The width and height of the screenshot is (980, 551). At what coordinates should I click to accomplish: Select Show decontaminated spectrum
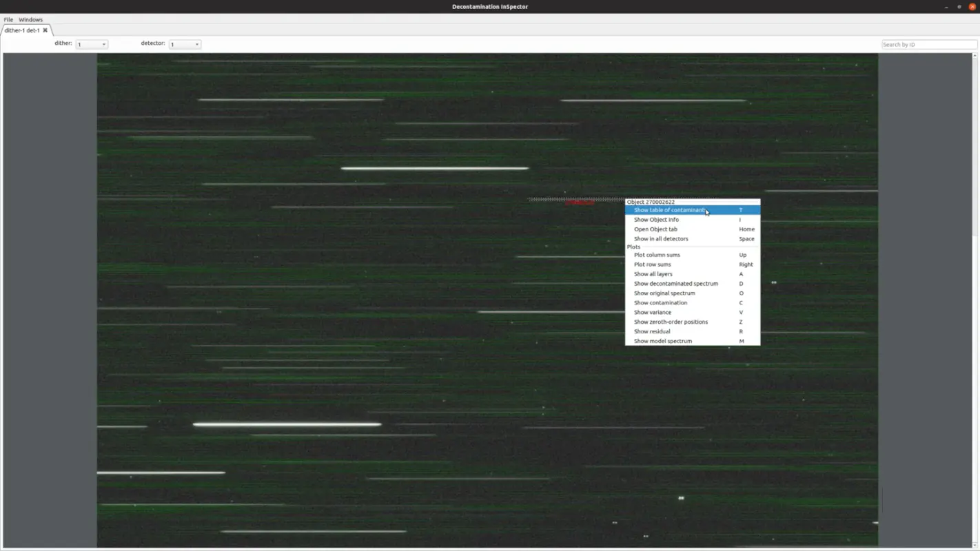[x=675, y=284]
